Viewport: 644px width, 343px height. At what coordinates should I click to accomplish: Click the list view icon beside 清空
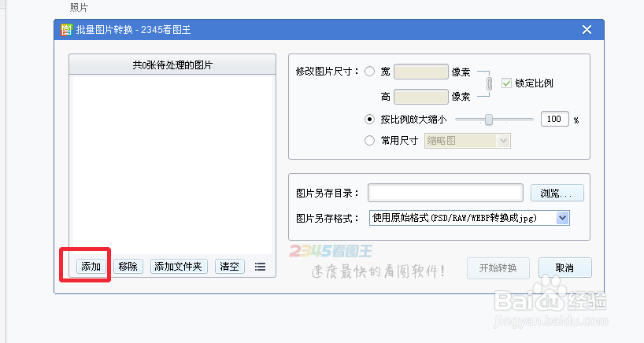pyautogui.click(x=260, y=267)
